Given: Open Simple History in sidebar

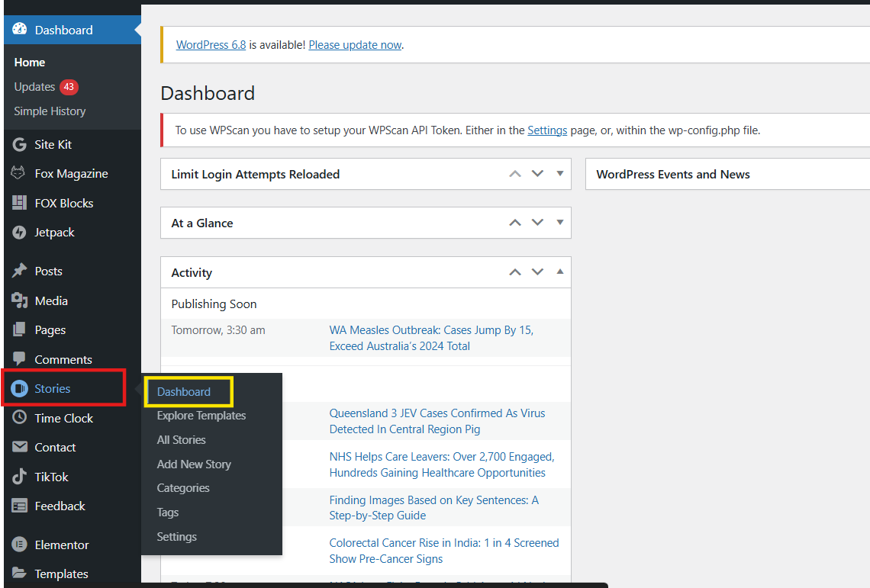Looking at the screenshot, I should 50,111.
